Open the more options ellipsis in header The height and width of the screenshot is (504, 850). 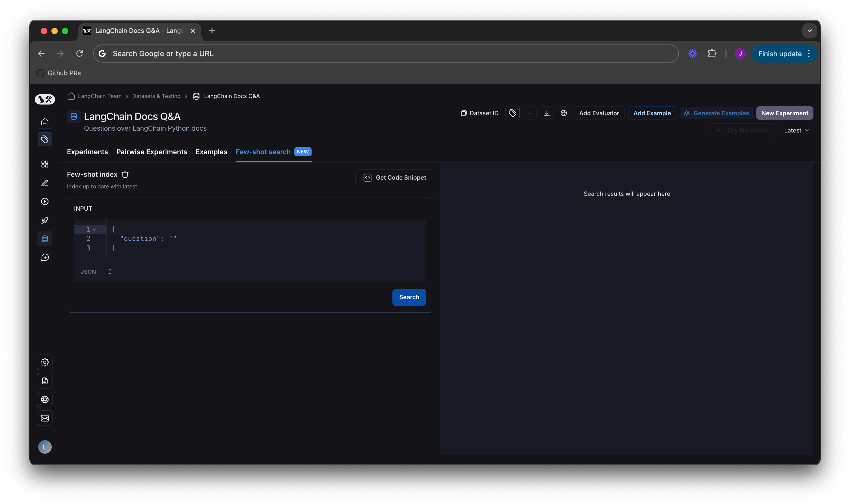530,113
